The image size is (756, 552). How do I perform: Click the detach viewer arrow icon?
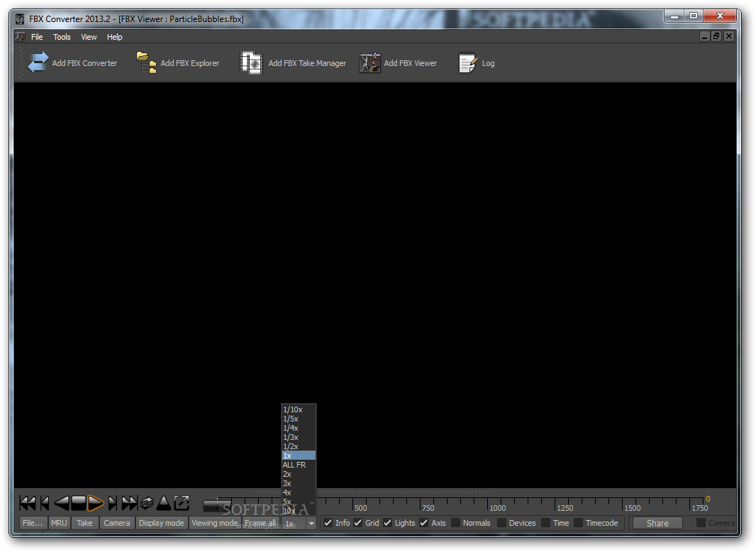coord(182,503)
